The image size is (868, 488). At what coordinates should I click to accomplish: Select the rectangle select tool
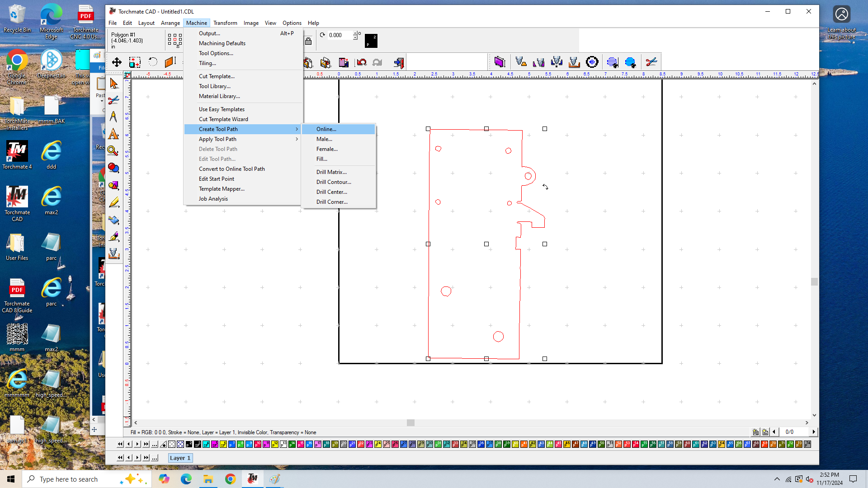coord(134,62)
